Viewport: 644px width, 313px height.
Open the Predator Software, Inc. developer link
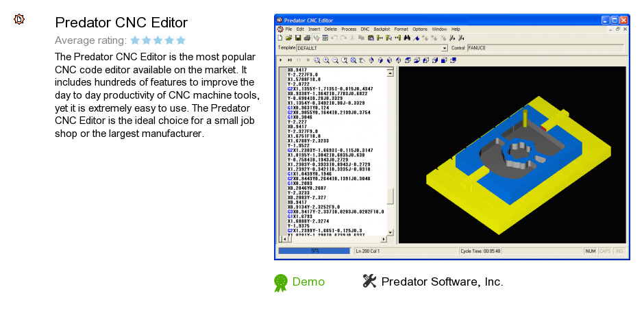coord(442,281)
